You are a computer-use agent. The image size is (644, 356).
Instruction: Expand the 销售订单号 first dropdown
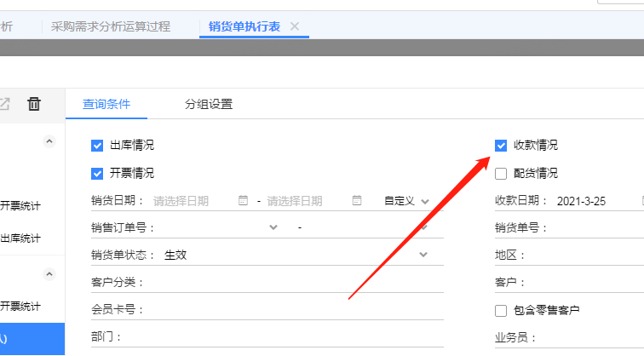click(273, 227)
